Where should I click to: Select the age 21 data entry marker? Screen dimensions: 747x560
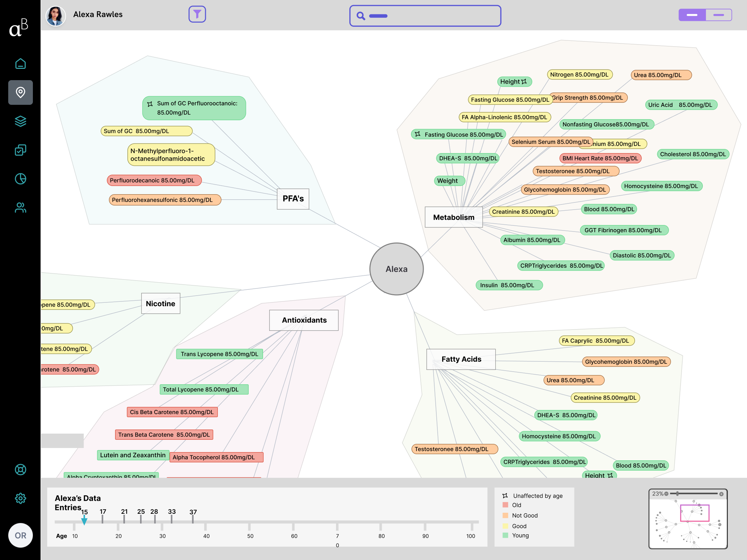[124, 519]
